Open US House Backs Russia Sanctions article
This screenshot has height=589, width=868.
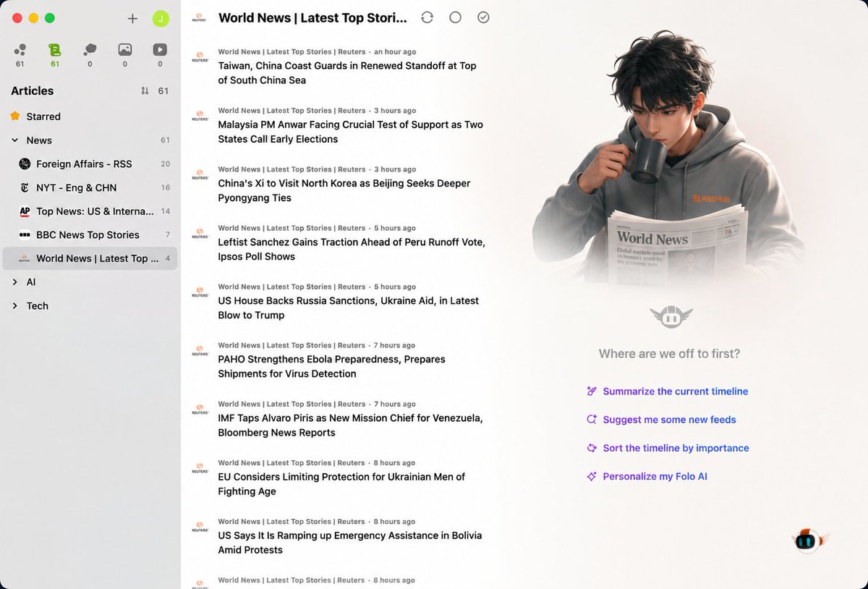pyautogui.click(x=337, y=301)
